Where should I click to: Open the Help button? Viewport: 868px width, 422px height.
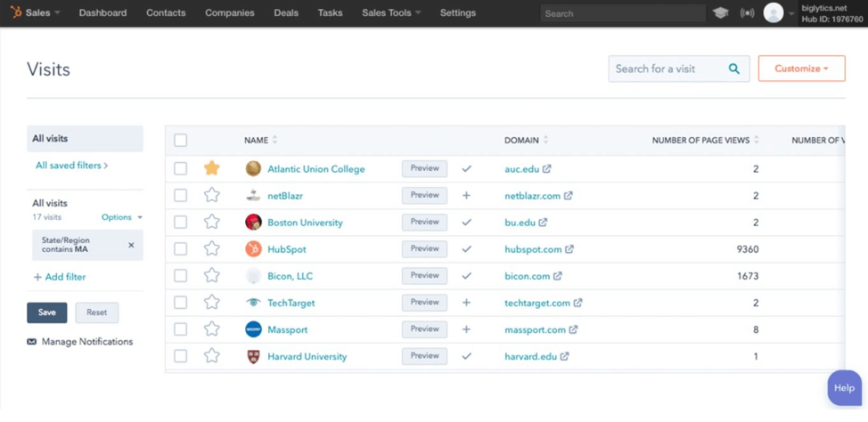[x=844, y=388]
